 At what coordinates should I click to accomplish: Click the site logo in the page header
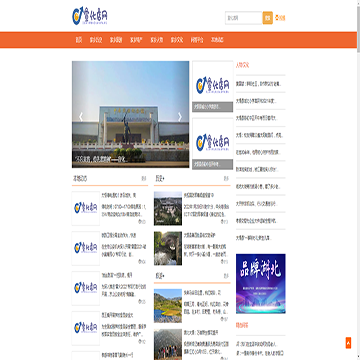point(90,17)
